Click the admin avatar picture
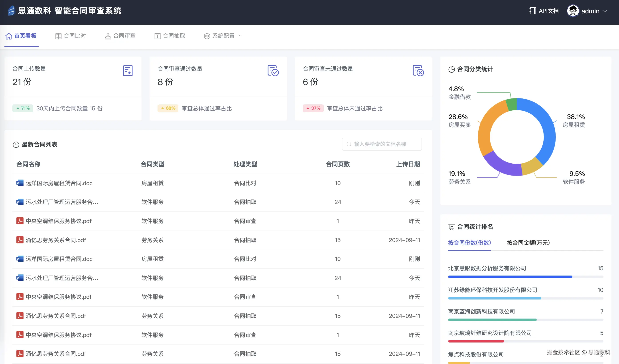 point(573,11)
